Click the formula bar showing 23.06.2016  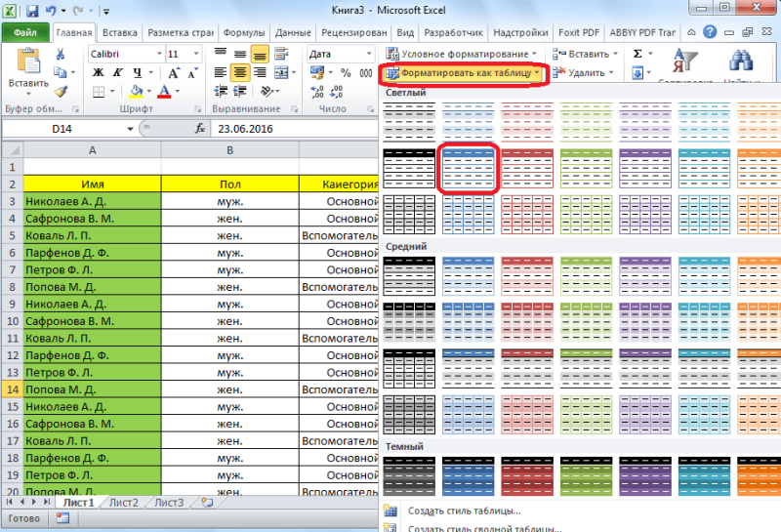297,129
